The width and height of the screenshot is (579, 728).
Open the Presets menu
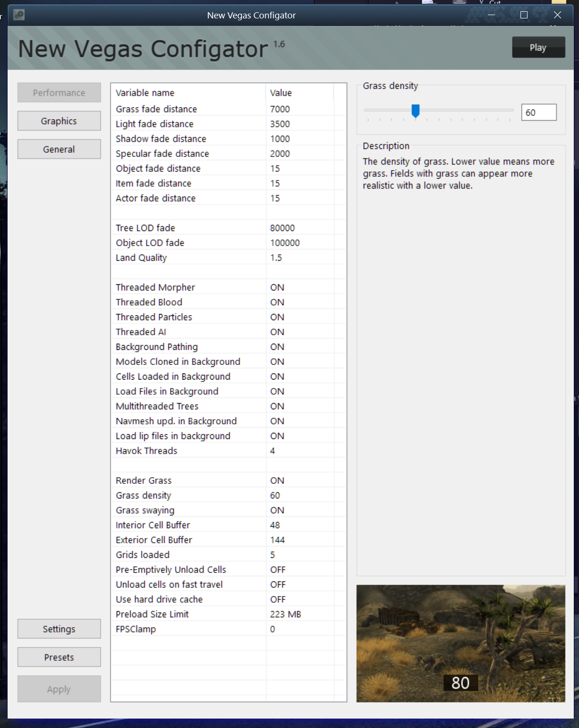pyautogui.click(x=59, y=657)
